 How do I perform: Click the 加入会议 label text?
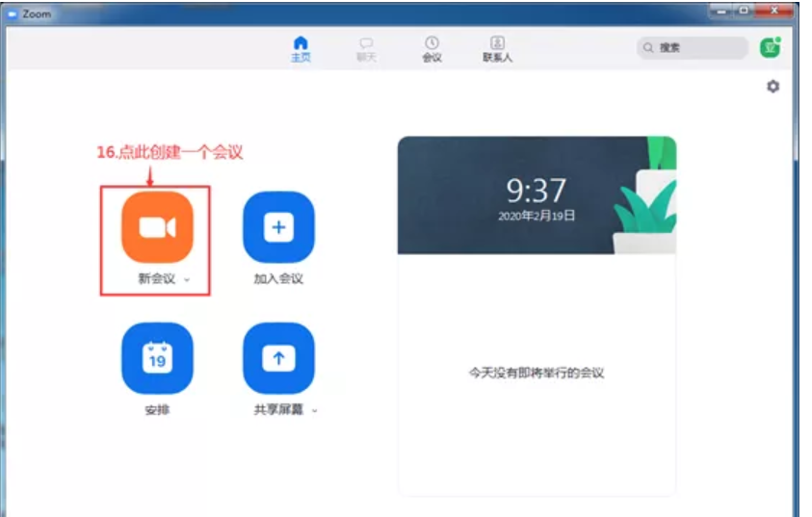pos(278,278)
